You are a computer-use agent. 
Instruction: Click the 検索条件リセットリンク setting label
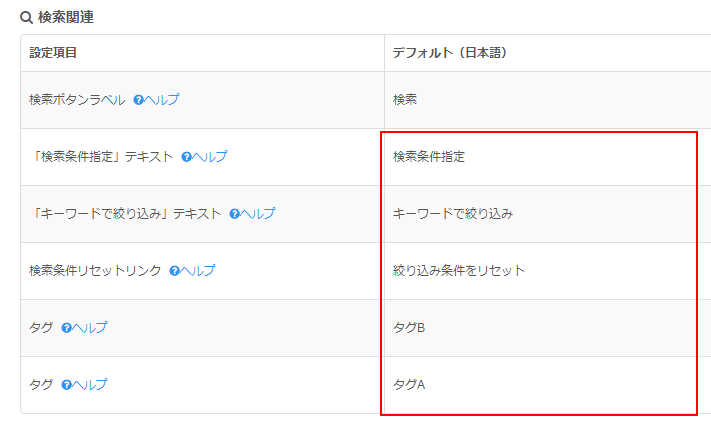coord(95,271)
